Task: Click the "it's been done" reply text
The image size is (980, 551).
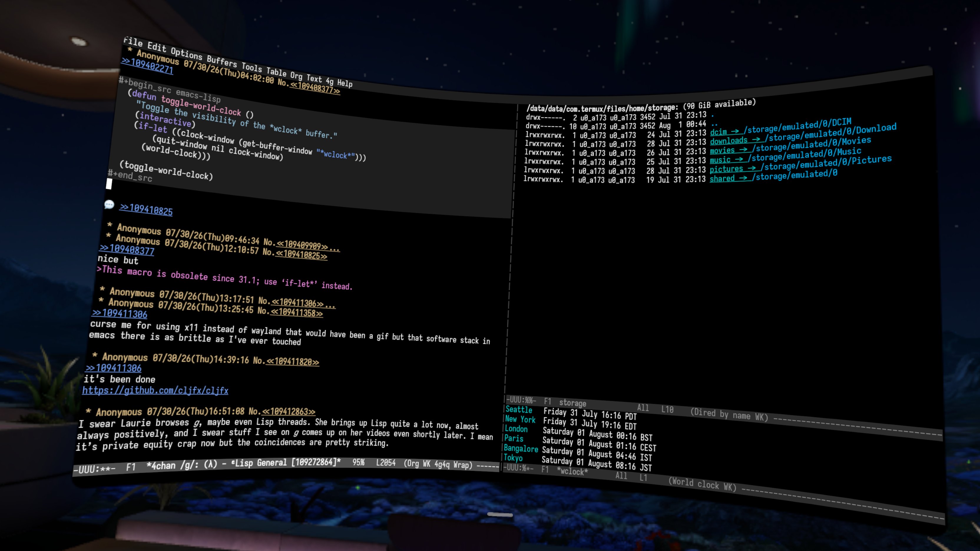Action: pos(120,379)
